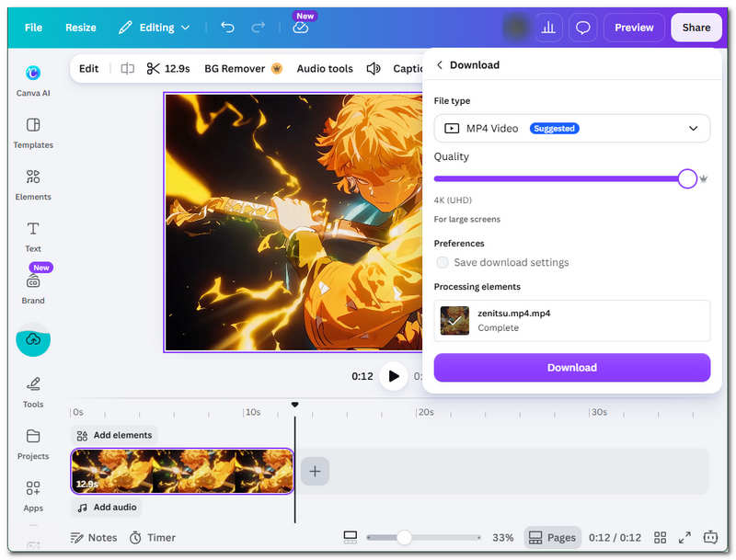Open the Brand panel
736x560 pixels.
click(33, 289)
